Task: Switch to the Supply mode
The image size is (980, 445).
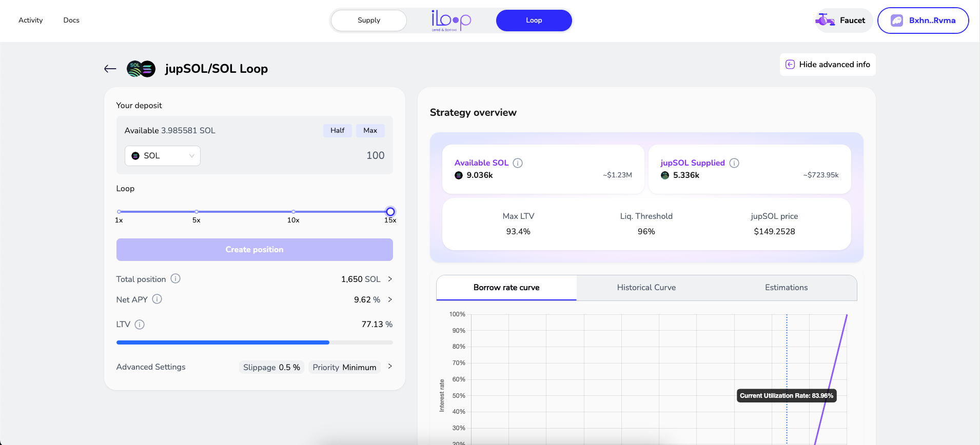Action: (369, 21)
